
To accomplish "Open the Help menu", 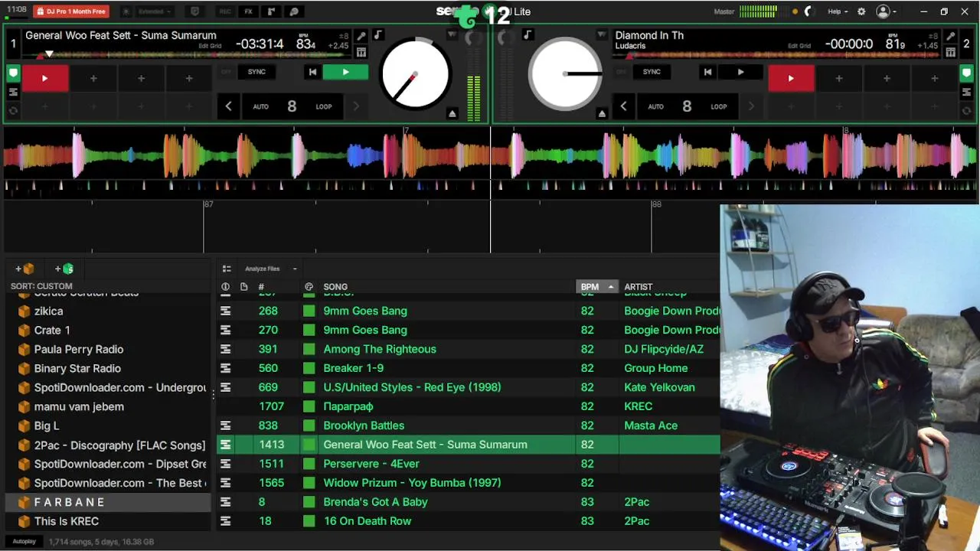I will click(838, 11).
